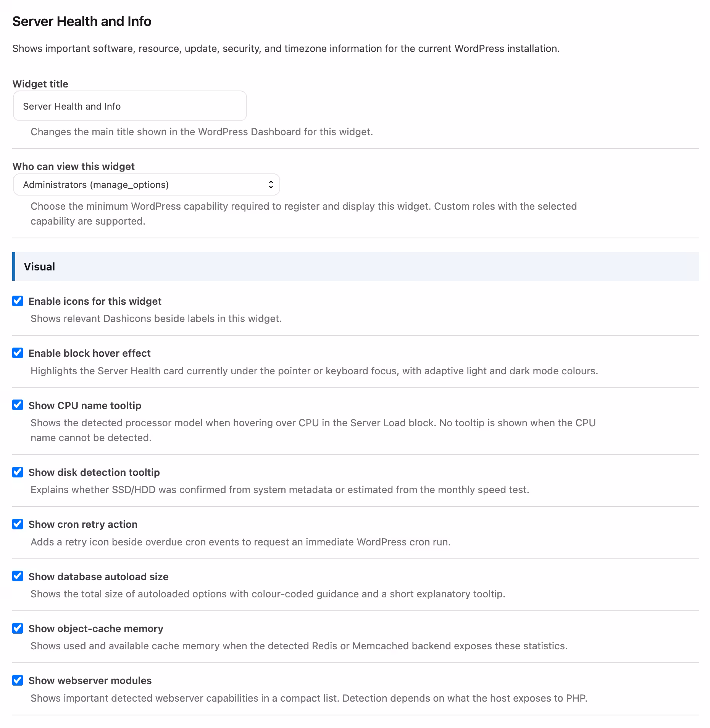Click into the Widget title text field

click(x=130, y=106)
